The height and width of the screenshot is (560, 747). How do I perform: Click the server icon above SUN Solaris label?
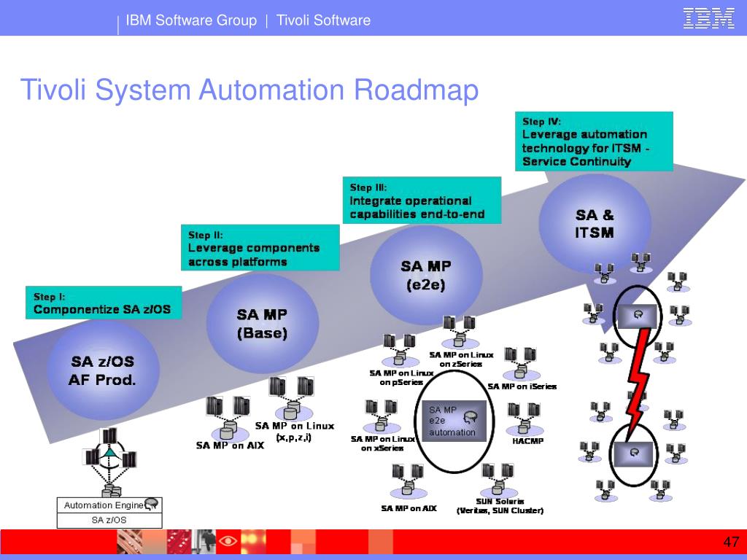[x=498, y=481]
